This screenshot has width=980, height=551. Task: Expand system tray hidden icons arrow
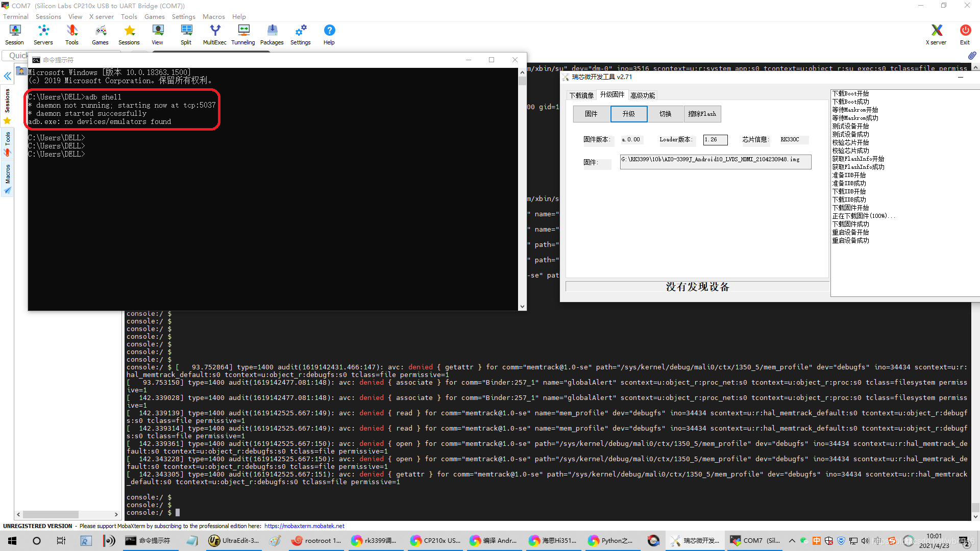click(x=792, y=541)
